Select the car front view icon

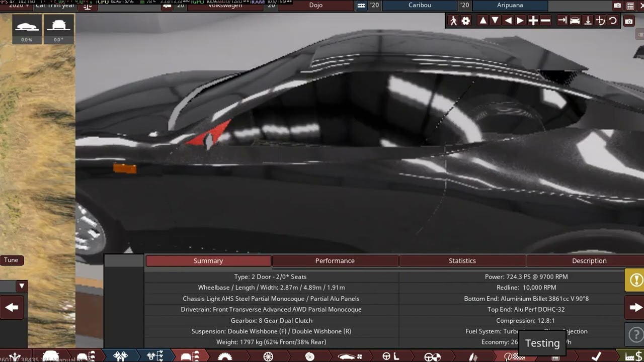pyautogui.click(x=575, y=21)
